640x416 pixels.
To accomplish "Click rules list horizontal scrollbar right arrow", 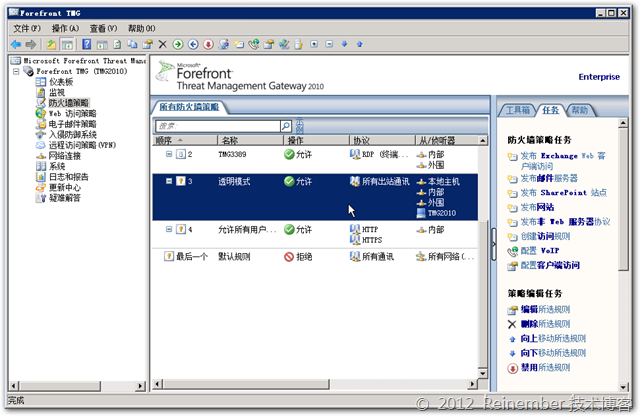I will 473,384.
